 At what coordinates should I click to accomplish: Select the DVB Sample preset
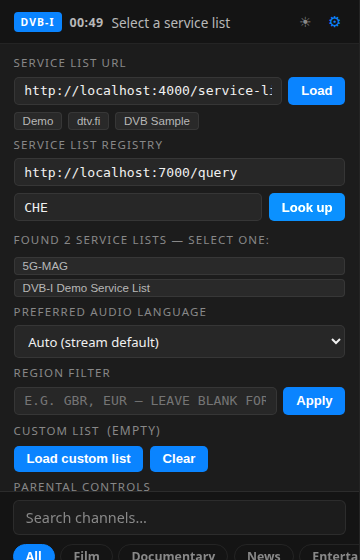pyautogui.click(x=157, y=121)
